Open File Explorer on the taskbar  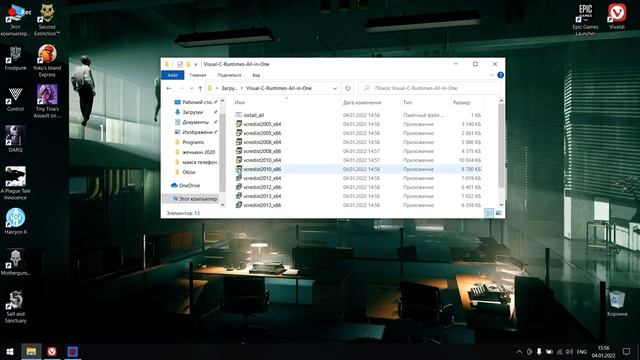31,351
